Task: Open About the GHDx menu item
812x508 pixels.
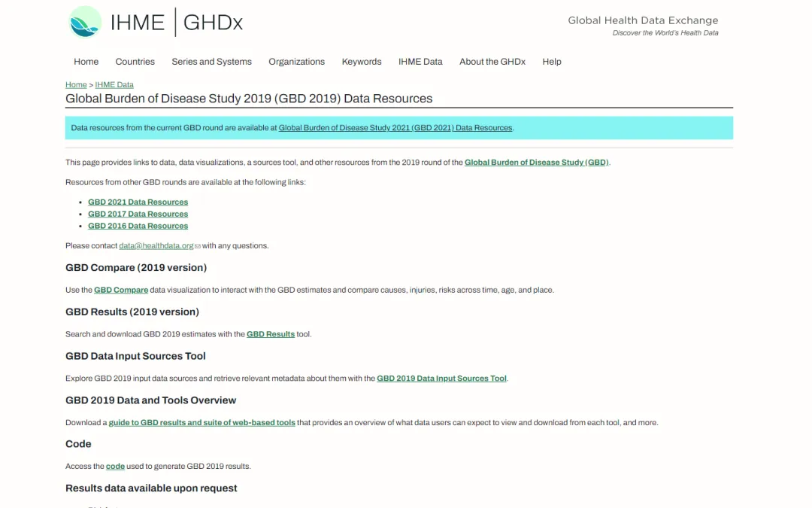Action: (492, 62)
